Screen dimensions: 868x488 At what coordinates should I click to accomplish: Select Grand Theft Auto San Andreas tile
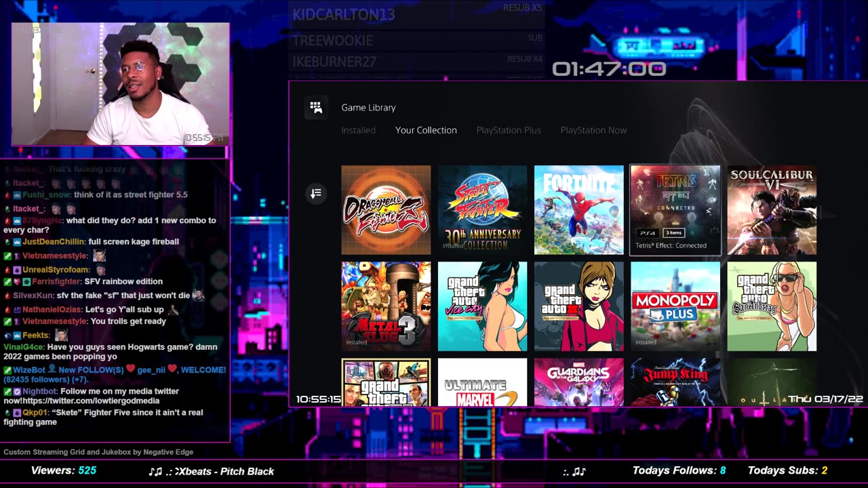pos(772,306)
